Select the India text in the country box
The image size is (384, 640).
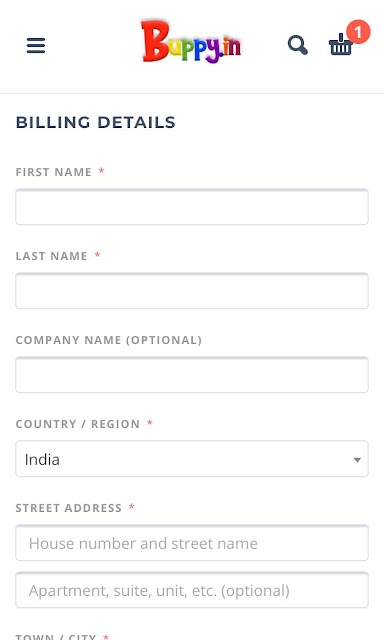(42, 460)
